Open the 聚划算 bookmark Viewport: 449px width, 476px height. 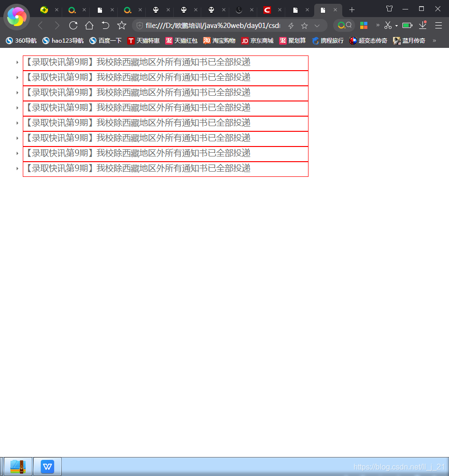pos(292,41)
